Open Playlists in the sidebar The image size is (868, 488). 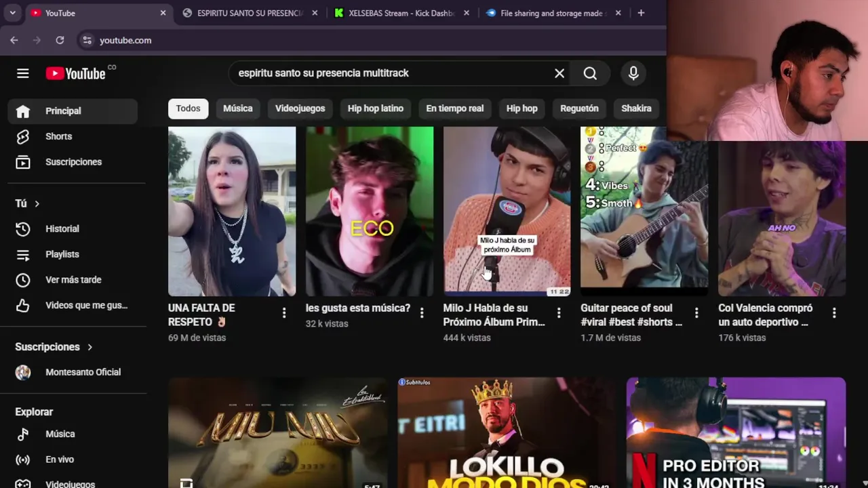(x=73, y=254)
